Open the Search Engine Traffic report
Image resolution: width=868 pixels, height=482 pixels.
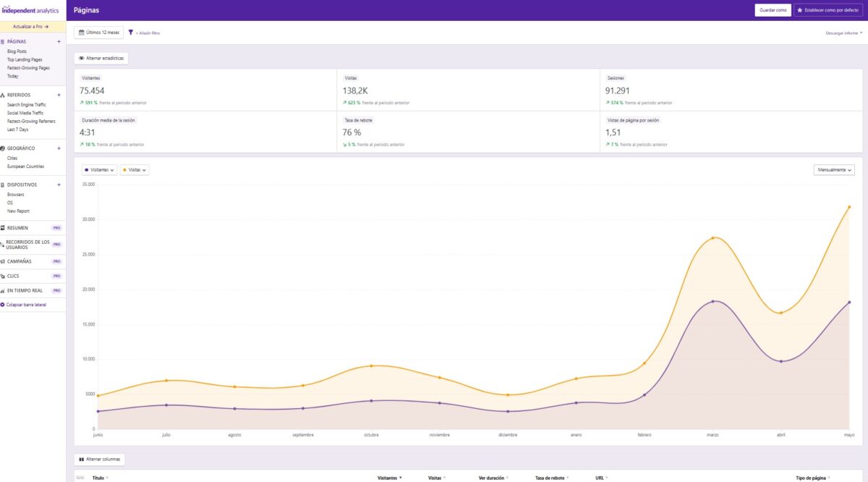(27, 105)
